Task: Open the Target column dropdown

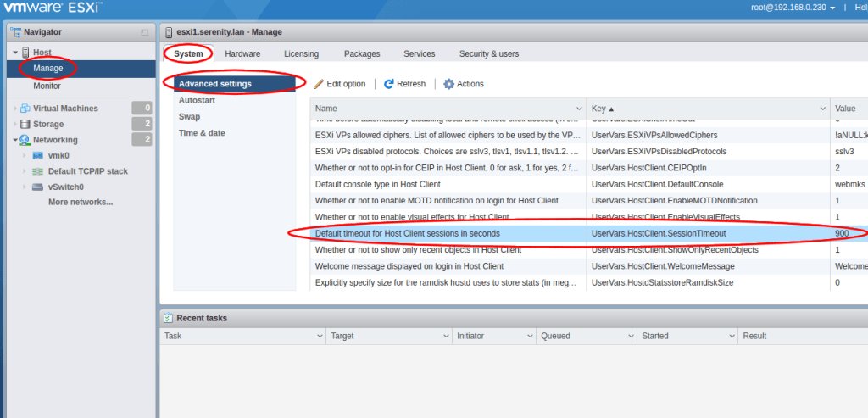Action: point(446,336)
